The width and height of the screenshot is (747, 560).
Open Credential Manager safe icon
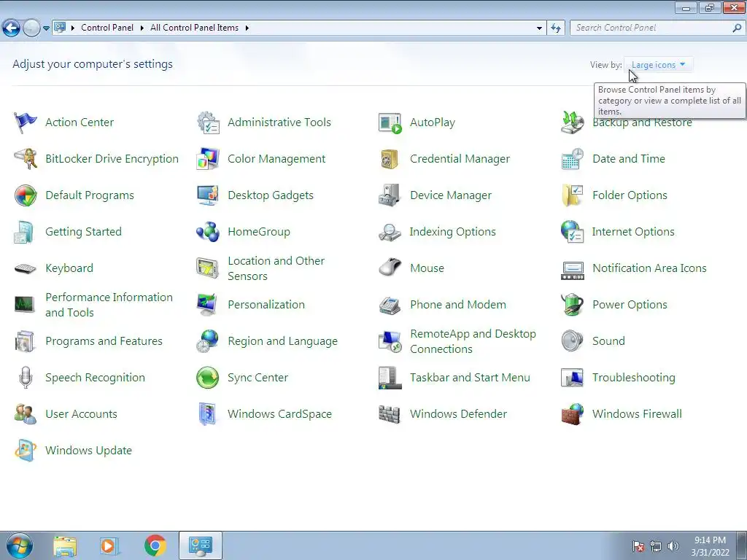390,158
